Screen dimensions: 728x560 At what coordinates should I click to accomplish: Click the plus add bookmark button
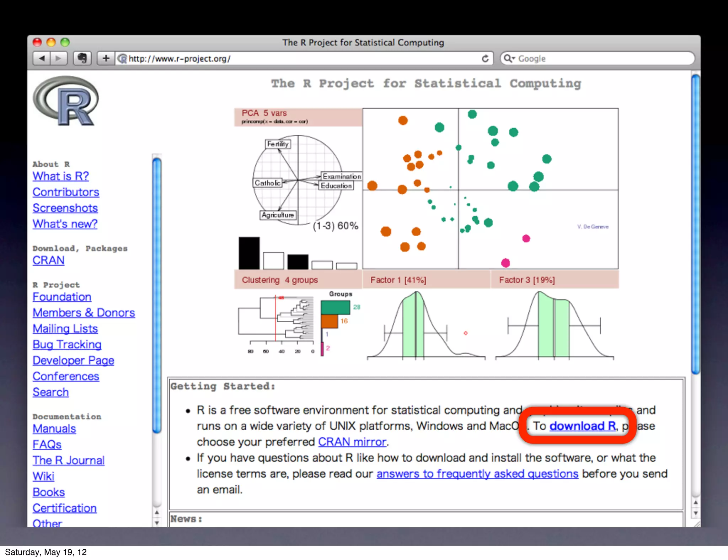tap(106, 58)
